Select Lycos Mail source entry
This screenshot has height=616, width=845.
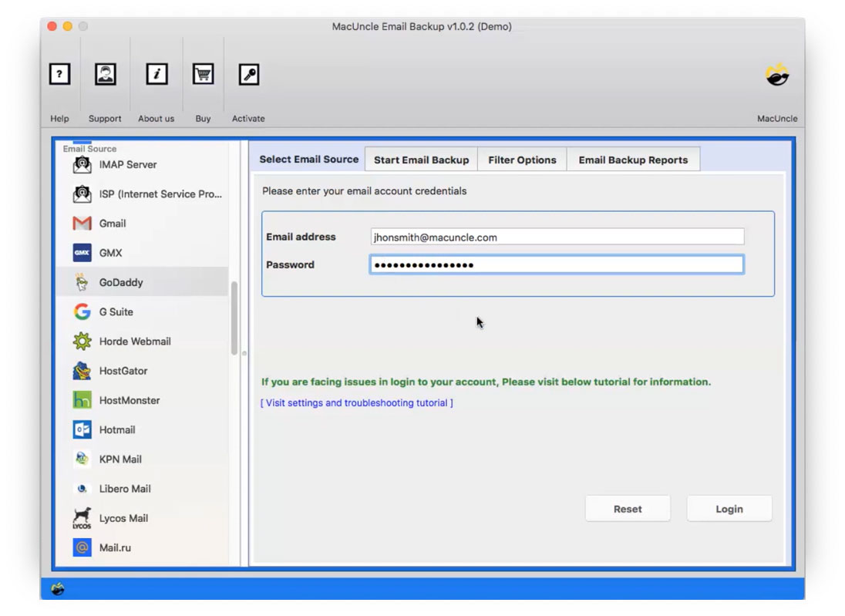[123, 518]
